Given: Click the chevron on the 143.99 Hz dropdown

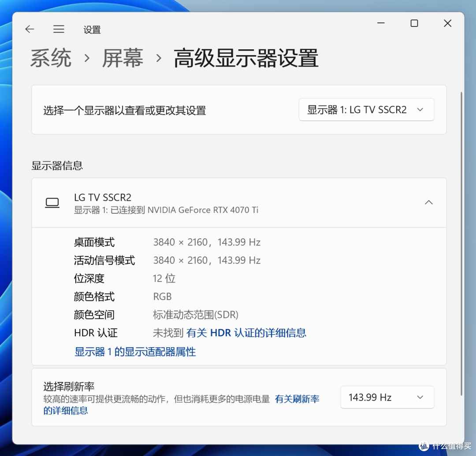Looking at the screenshot, I should click(420, 397).
